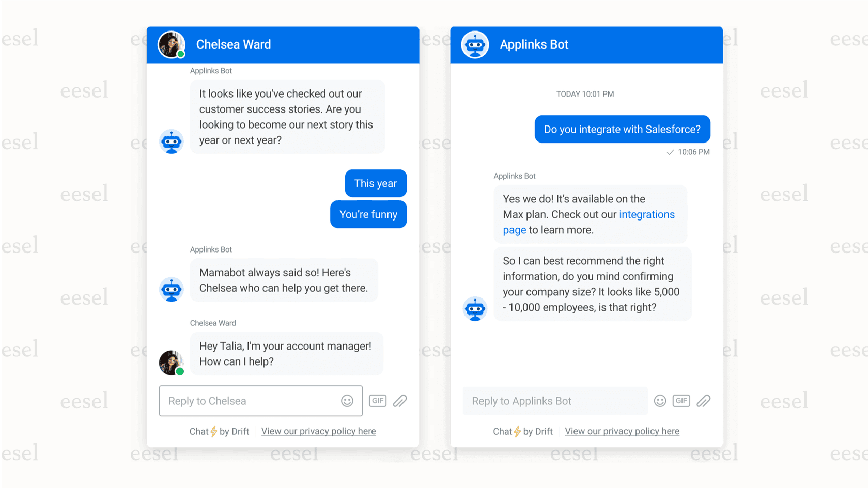View privacy policy in Applinks Bot chat
Screen dimensions: 868x488
tap(622, 431)
